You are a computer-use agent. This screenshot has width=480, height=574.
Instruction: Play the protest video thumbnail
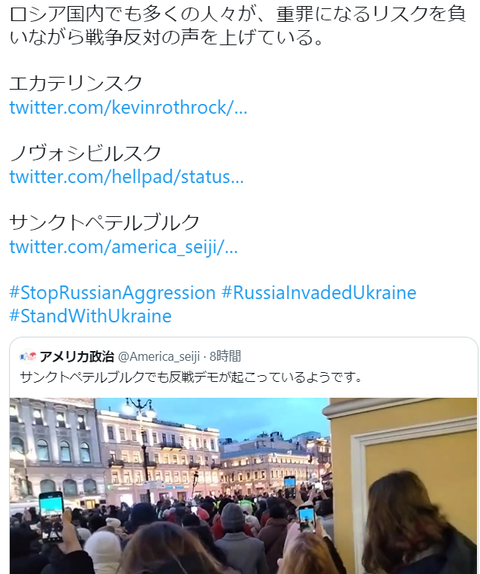click(243, 486)
